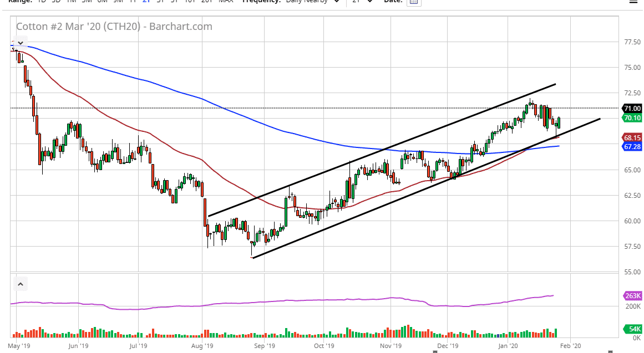Image resolution: width=644 pixels, height=353 pixels.
Task: Click the 200K volume axis label
Action: click(x=633, y=306)
